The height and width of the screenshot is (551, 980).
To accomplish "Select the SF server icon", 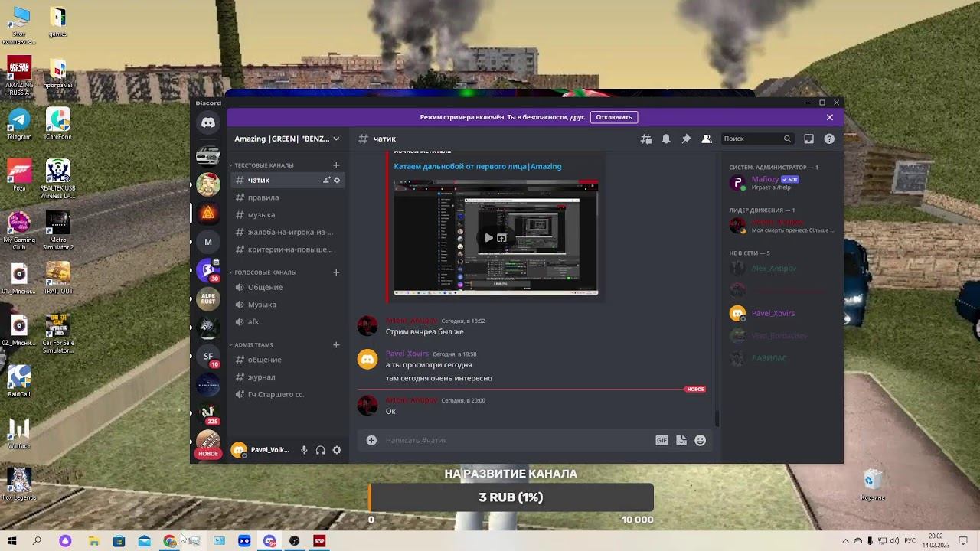I will tap(208, 356).
